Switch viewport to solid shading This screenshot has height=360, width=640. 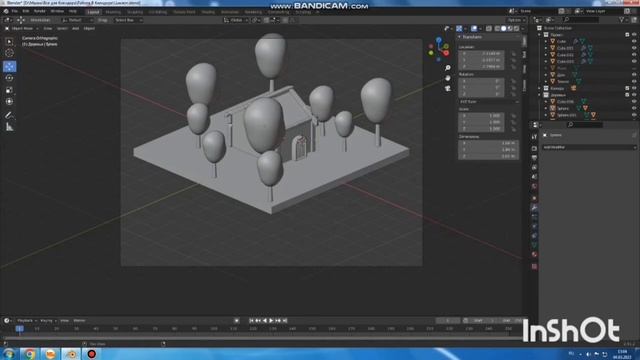coord(503,29)
